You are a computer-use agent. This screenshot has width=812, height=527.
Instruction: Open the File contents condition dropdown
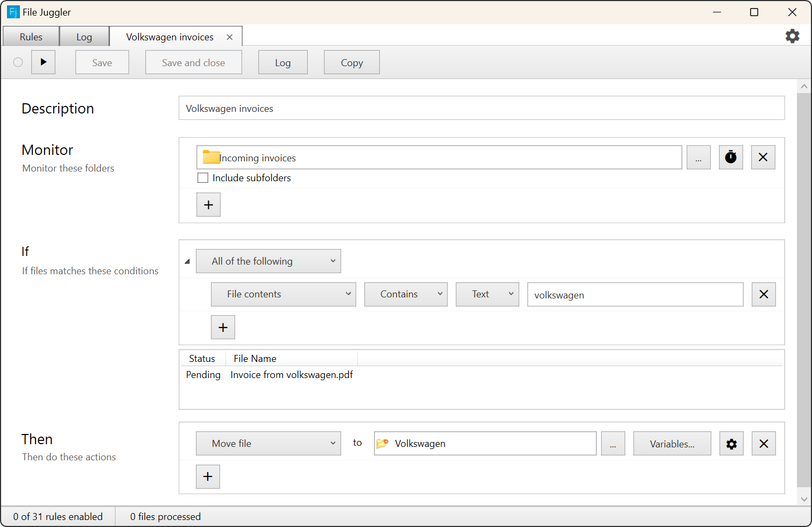pyautogui.click(x=284, y=295)
